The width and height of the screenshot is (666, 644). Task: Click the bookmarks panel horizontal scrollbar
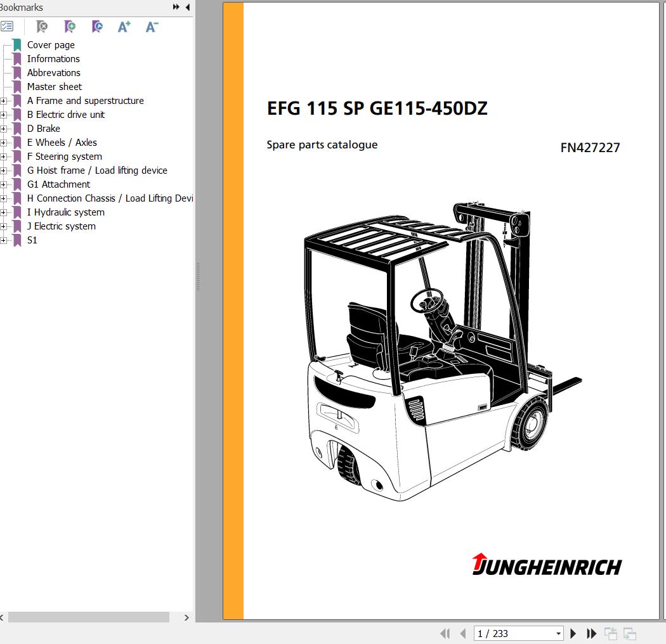click(89, 617)
